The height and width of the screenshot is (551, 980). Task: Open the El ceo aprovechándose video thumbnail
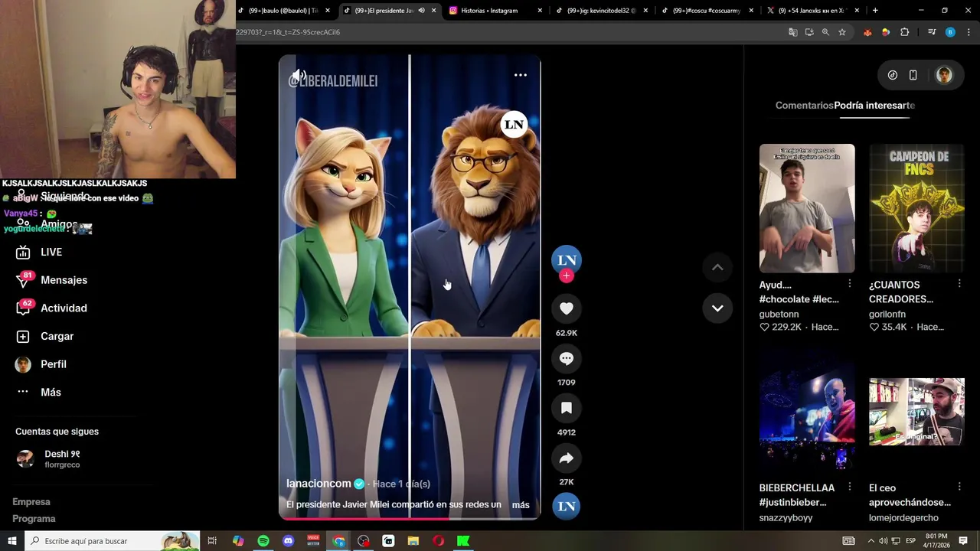pyautogui.click(x=916, y=411)
